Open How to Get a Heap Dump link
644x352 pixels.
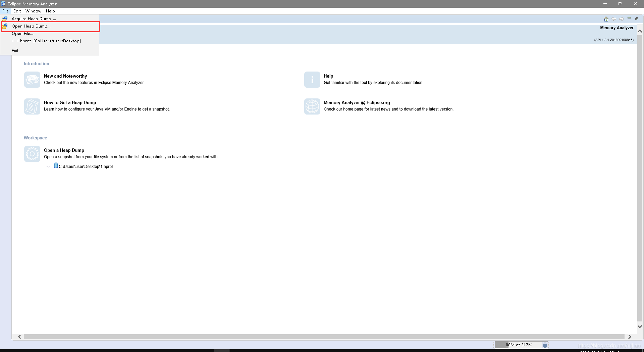(70, 103)
